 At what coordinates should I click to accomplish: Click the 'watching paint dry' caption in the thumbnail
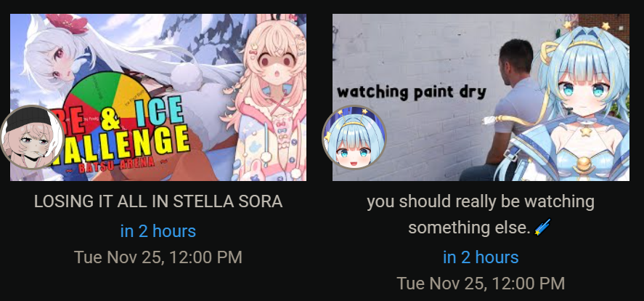412,92
